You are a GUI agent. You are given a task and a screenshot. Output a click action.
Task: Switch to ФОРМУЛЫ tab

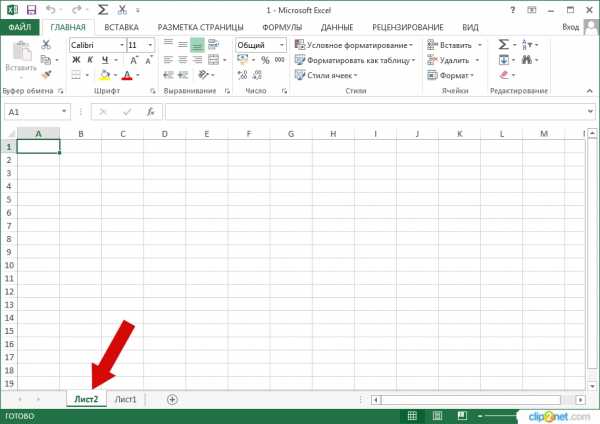tap(282, 27)
